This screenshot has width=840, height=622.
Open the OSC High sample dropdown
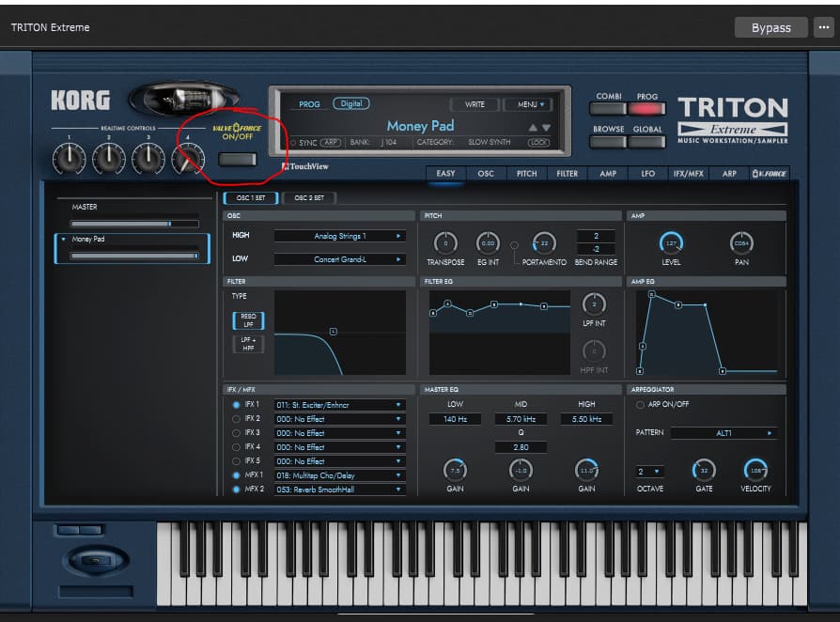pos(339,236)
